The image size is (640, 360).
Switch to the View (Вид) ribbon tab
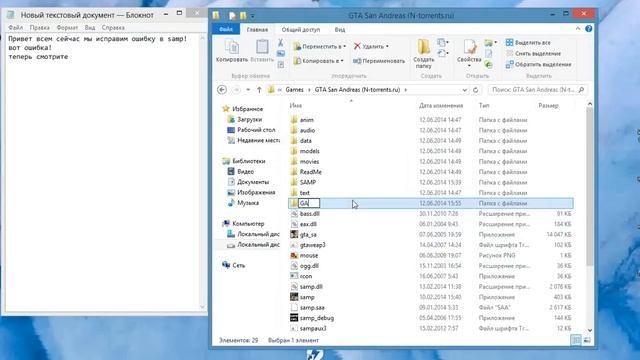pyautogui.click(x=340, y=29)
